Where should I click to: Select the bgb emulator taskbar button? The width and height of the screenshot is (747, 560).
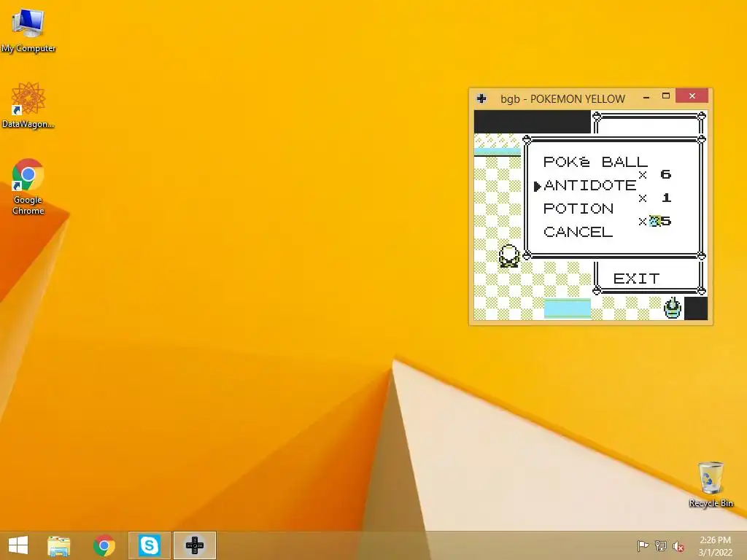tap(194, 545)
